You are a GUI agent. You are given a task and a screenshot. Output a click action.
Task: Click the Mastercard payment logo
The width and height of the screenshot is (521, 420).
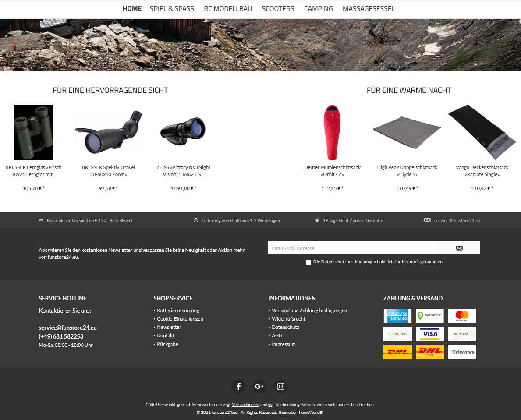coord(462,316)
